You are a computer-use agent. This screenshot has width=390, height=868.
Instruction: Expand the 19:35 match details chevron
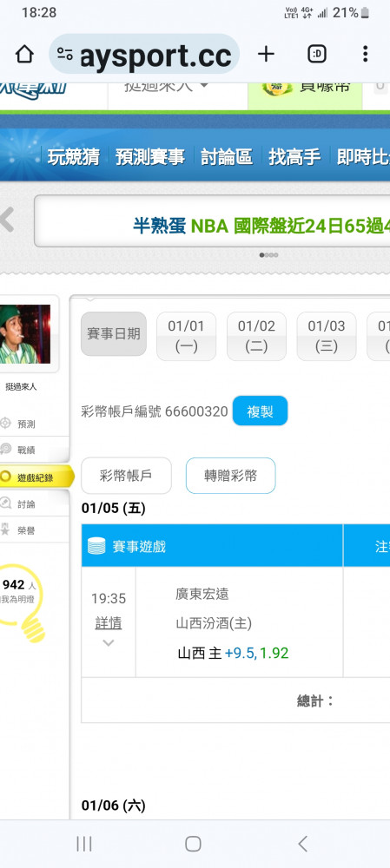[109, 642]
